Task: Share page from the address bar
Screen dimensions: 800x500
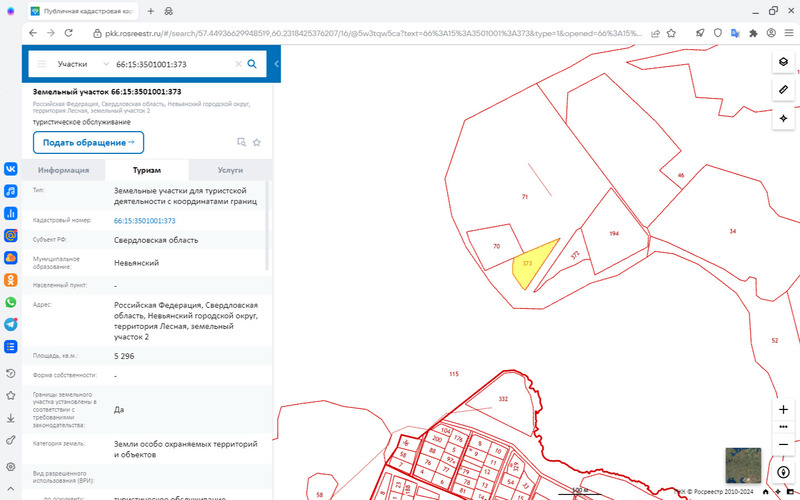Action: [655, 33]
